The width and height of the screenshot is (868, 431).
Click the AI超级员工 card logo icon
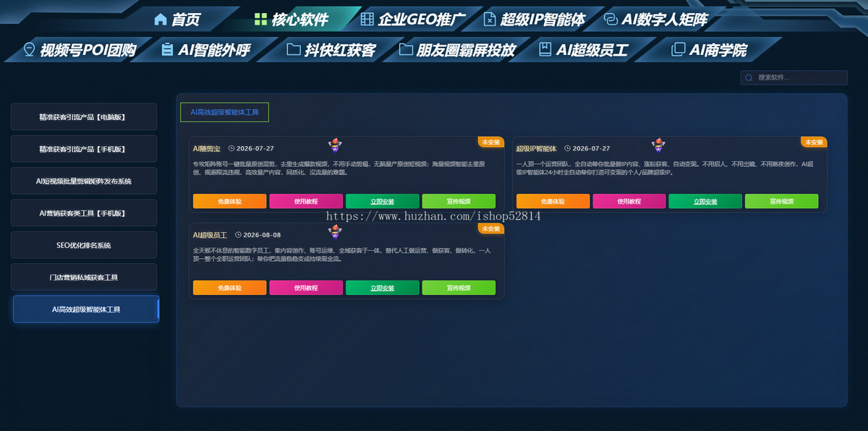[x=335, y=233]
